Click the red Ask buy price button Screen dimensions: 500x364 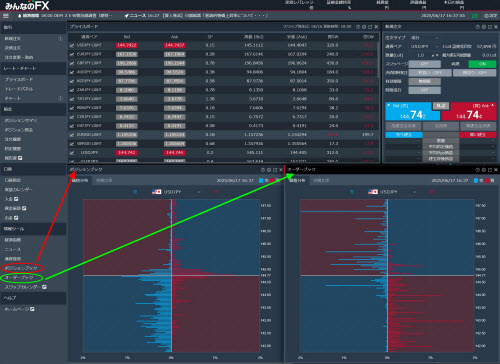pos(469,112)
